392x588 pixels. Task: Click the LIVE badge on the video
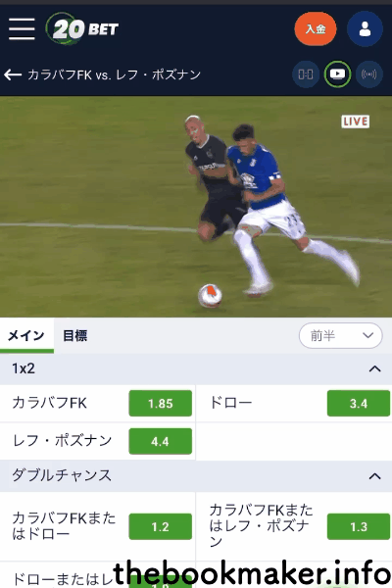(355, 122)
